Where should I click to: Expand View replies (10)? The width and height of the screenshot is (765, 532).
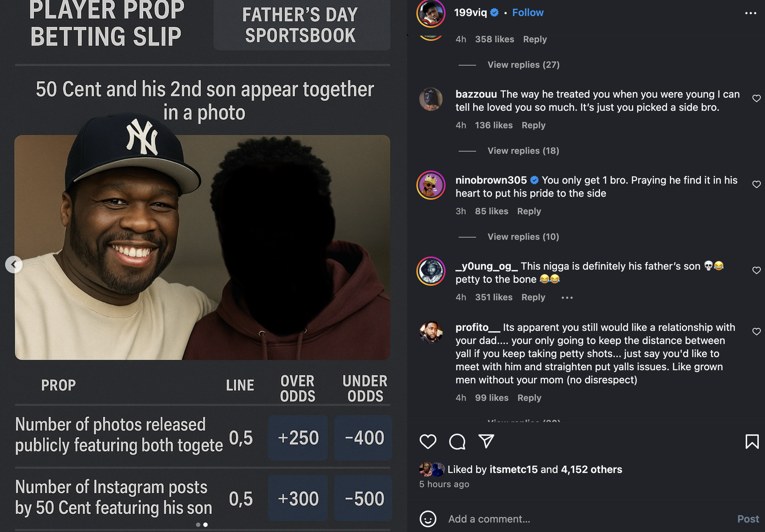523,237
